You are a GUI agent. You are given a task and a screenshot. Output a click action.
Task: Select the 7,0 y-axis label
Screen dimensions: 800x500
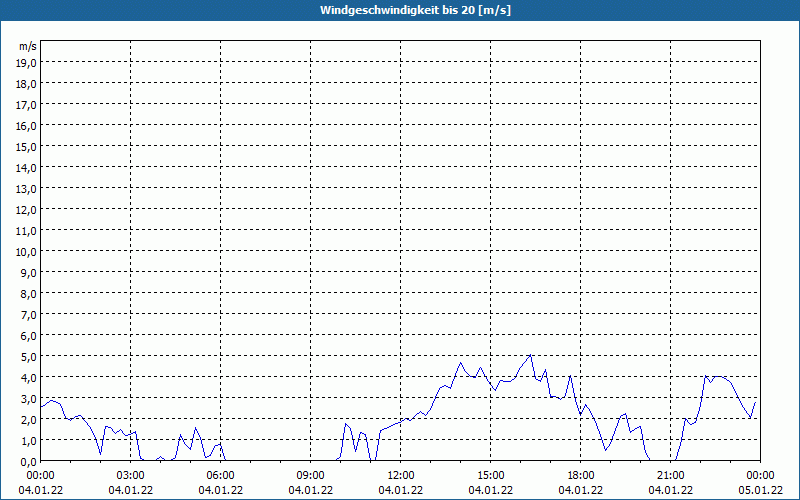point(28,314)
